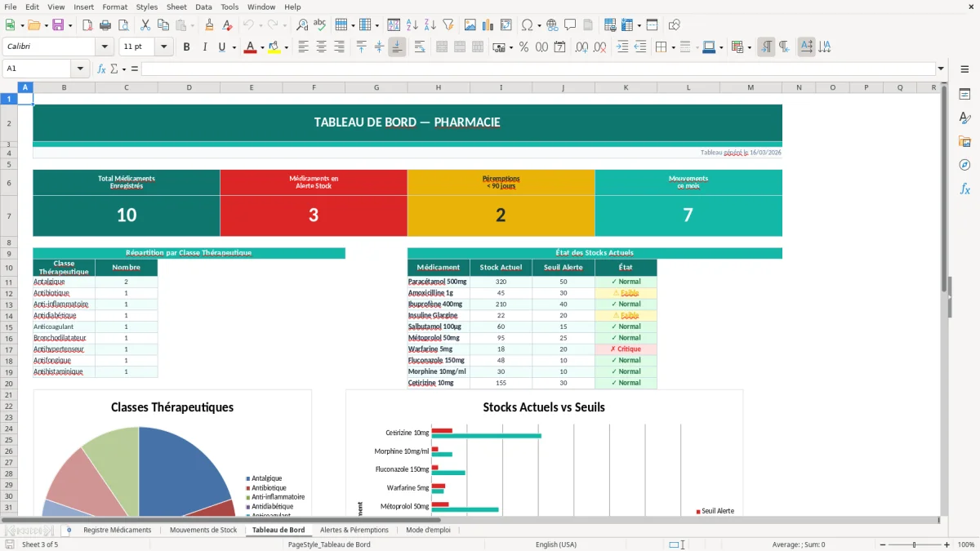Image resolution: width=980 pixels, height=551 pixels.
Task: Click the Increase Indent icon
Action: 622,47
